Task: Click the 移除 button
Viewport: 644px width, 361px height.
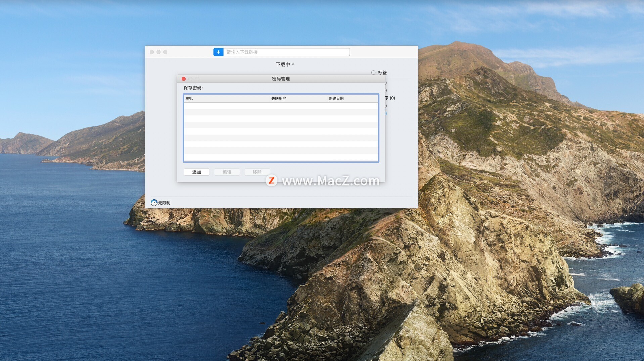Action: [257, 172]
